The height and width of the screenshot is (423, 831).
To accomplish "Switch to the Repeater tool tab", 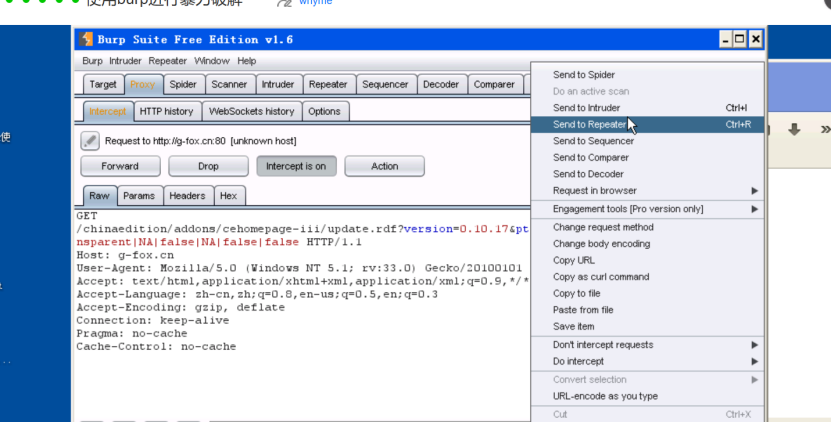I will tap(328, 84).
